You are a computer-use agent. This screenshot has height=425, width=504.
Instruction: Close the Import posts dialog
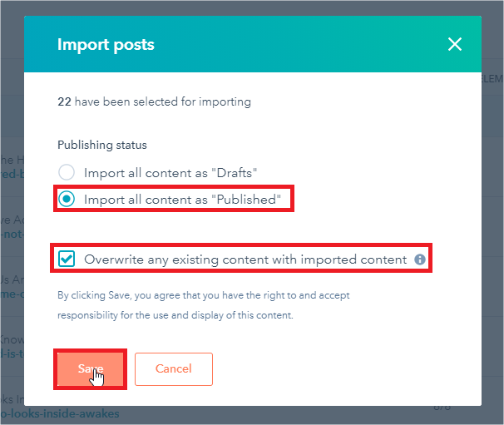(454, 45)
